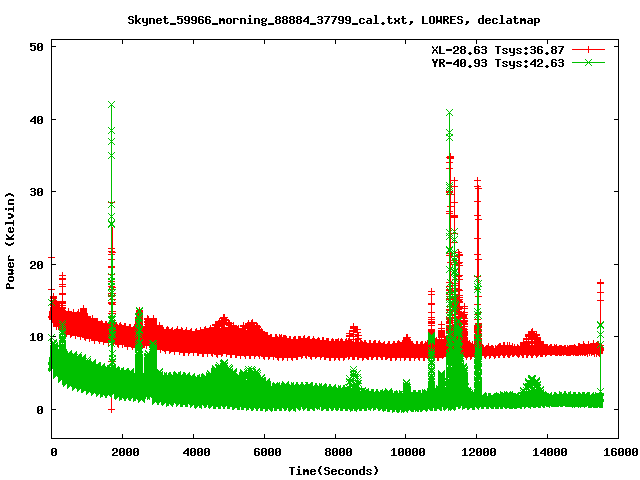Click the red XL legend line sample
Viewport: 640px width, 480px height.
[x=588, y=50]
